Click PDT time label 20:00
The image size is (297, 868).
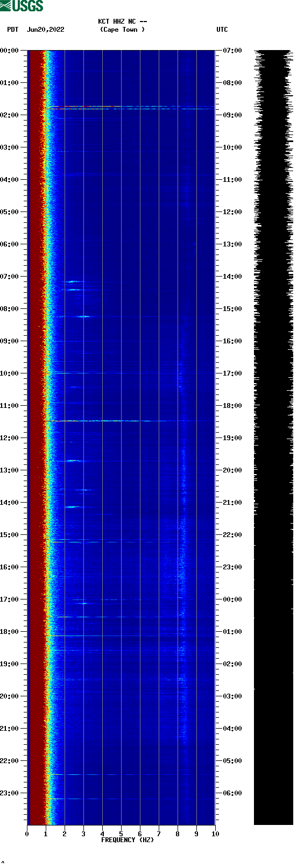(10, 696)
